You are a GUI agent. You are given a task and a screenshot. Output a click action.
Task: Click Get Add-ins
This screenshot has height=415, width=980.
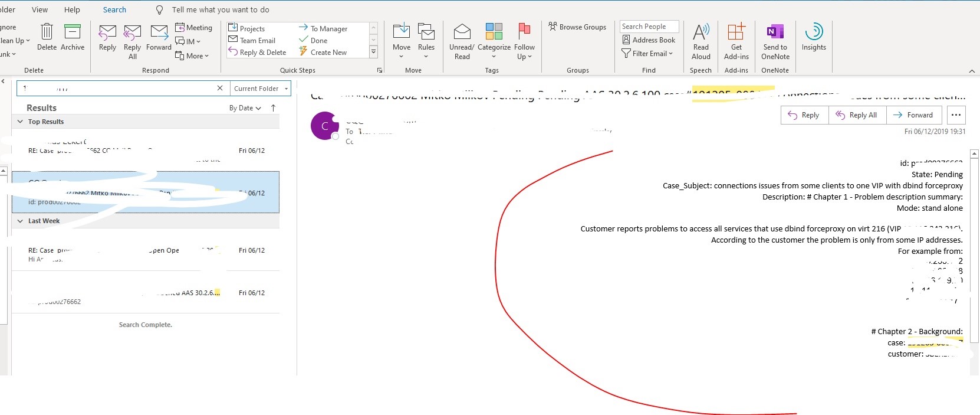point(736,41)
